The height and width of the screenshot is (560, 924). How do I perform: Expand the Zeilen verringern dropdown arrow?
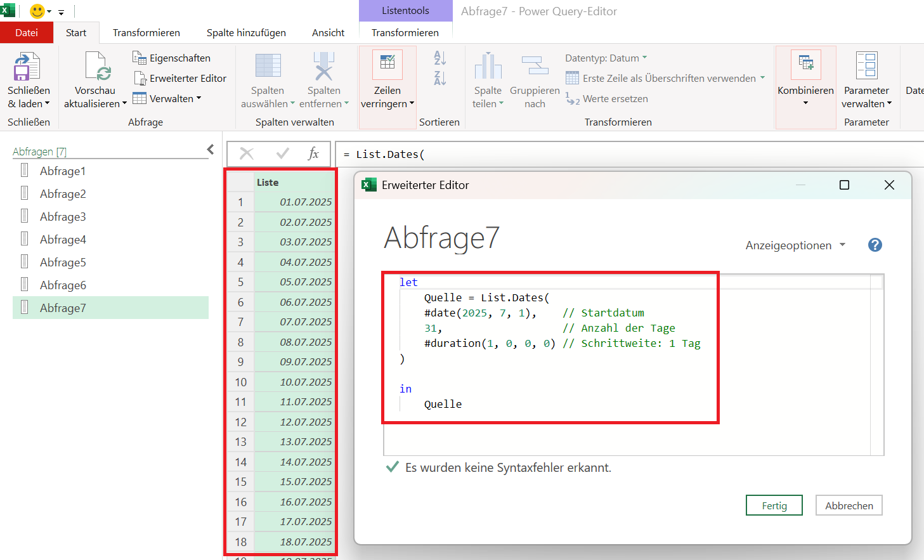(412, 103)
